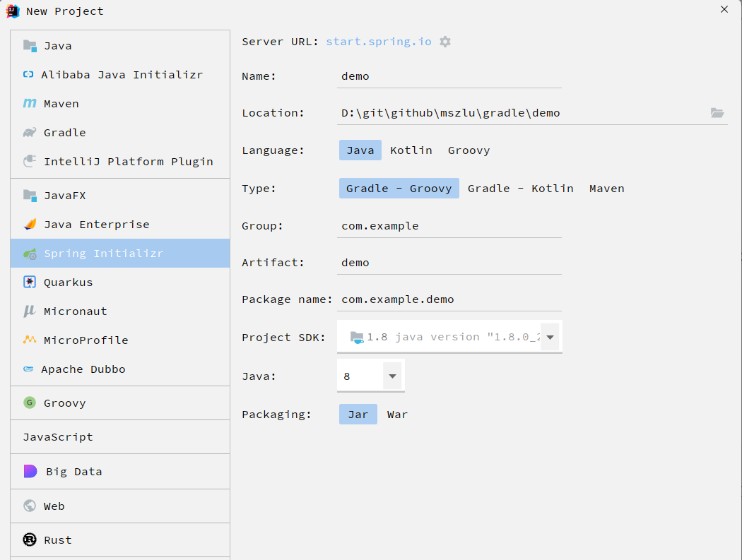Image resolution: width=742 pixels, height=560 pixels.
Task: Click the MicroProfile icon
Action: (30, 340)
